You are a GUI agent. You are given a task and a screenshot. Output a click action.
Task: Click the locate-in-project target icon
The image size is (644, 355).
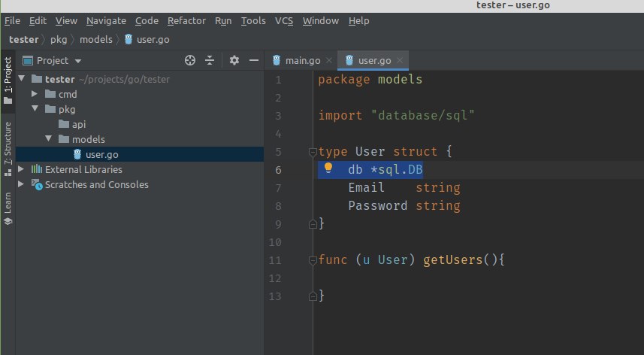[190, 60]
